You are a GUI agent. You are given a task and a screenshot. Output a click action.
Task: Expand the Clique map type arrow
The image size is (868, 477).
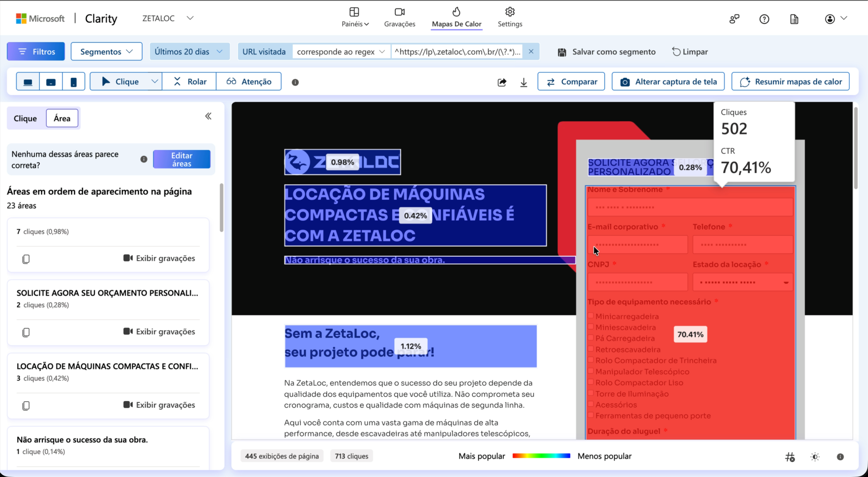click(155, 81)
